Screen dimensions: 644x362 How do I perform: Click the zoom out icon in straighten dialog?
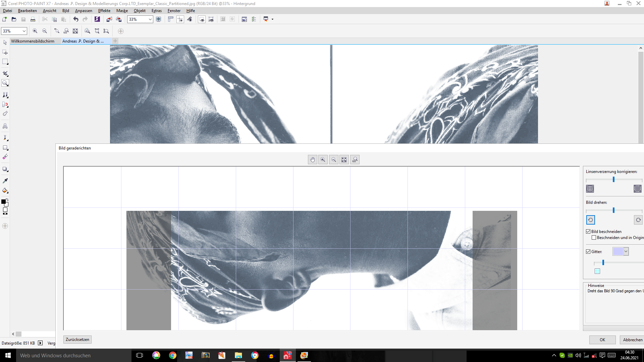point(333,160)
